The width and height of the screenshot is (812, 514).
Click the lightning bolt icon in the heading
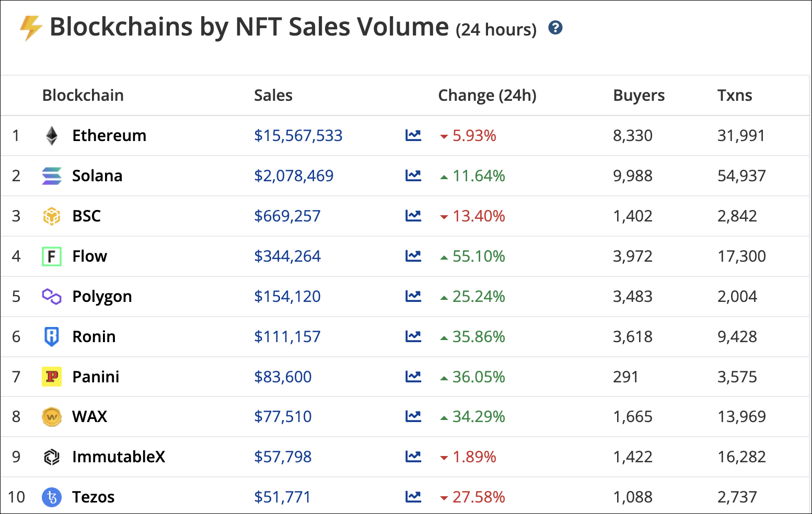31,28
